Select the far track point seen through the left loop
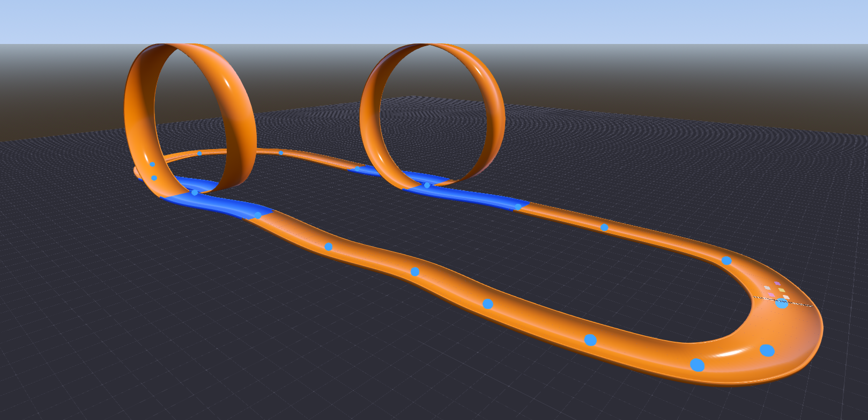The height and width of the screenshot is (420, 868). pos(199,153)
